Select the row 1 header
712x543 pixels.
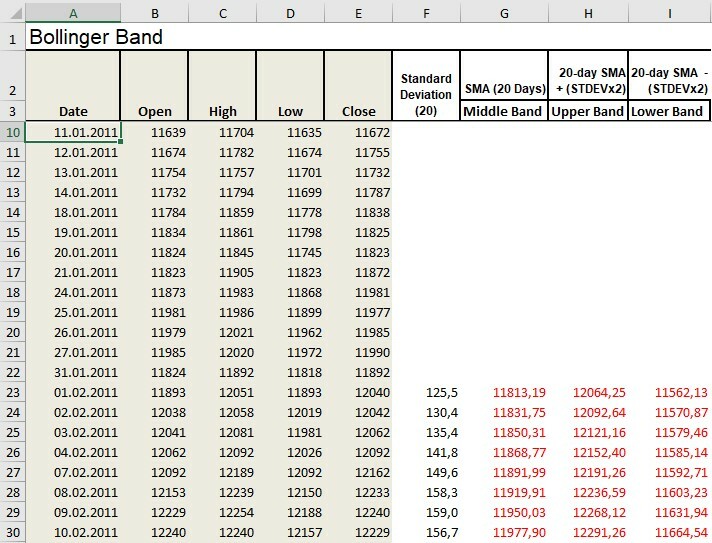pyautogui.click(x=12, y=39)
